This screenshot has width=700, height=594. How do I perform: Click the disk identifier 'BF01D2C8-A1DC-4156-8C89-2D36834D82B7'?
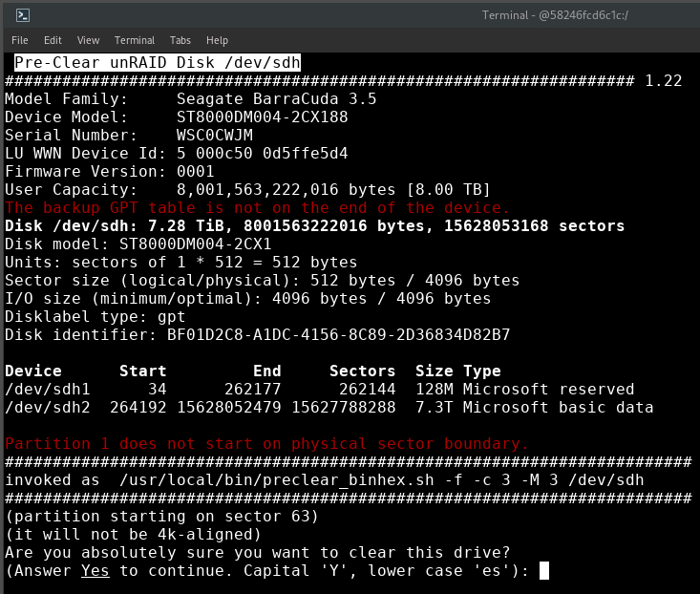coord(338,334)
